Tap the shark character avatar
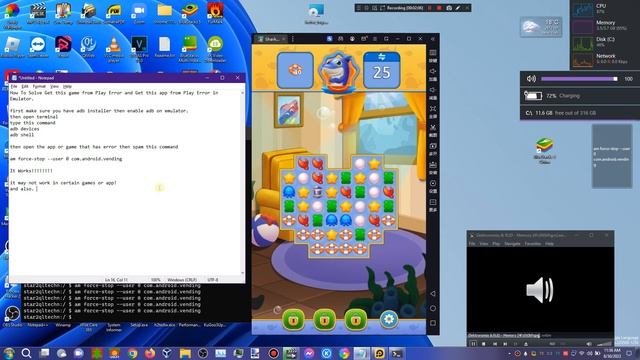Viewport: 640px width, 360px height. pyautogui.click(x=338, y=72)
